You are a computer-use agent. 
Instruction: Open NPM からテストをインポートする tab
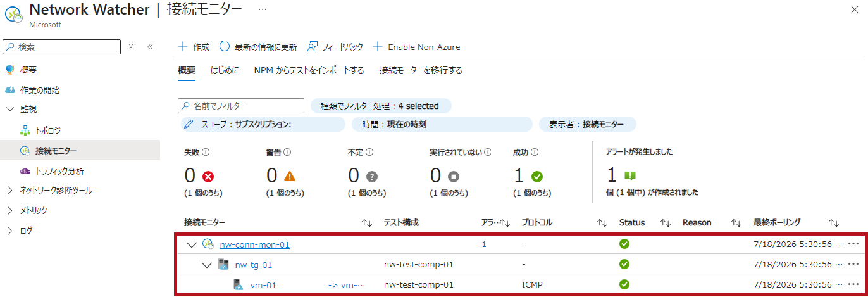(309, 70)
